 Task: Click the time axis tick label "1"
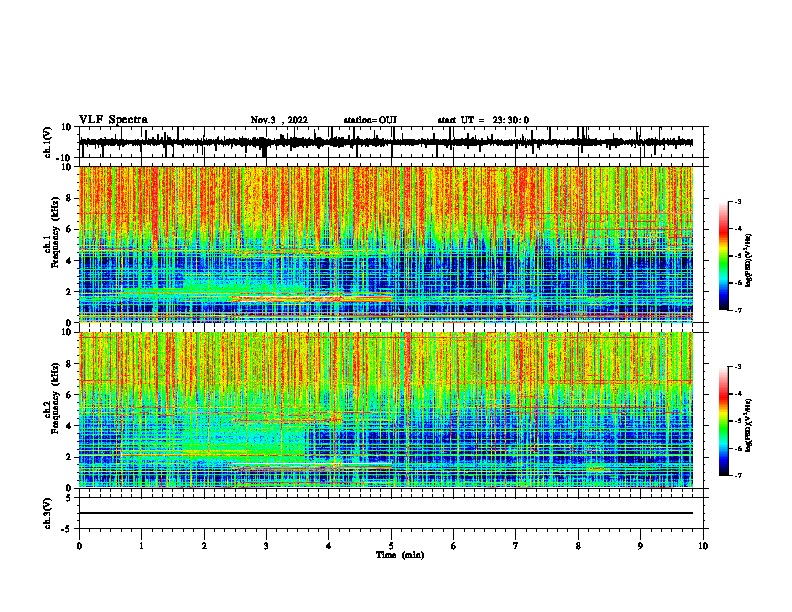pyautogui.click(x=141, y=546)
